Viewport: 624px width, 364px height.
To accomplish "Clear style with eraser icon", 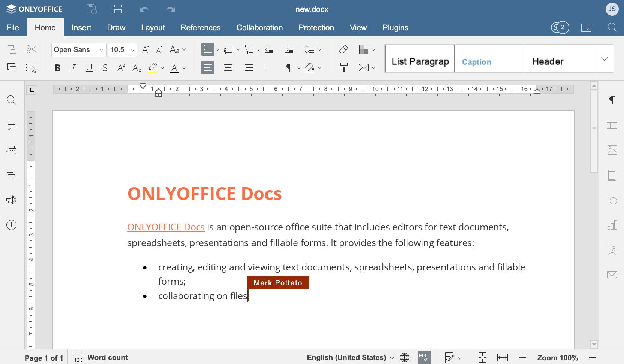I will 343,49.
